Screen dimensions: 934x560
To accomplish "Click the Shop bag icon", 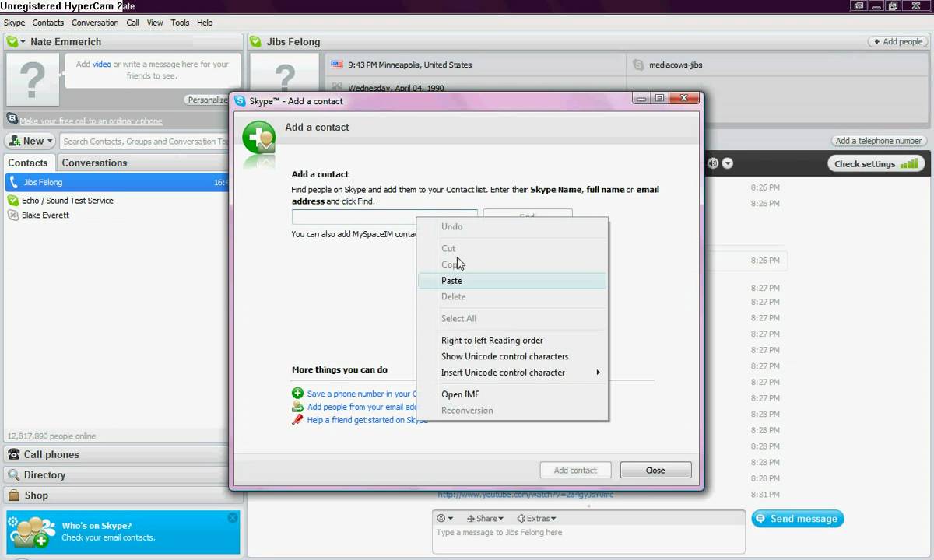I will coord(13,495).
